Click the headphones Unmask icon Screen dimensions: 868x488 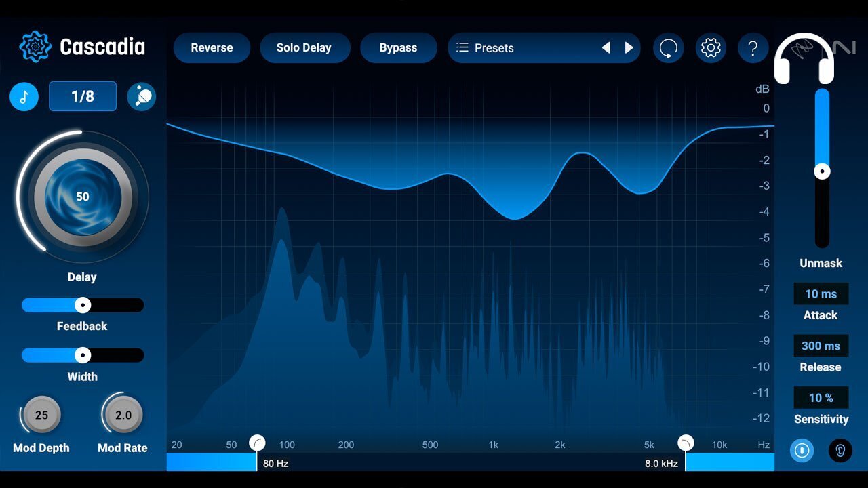click(804, 59)
